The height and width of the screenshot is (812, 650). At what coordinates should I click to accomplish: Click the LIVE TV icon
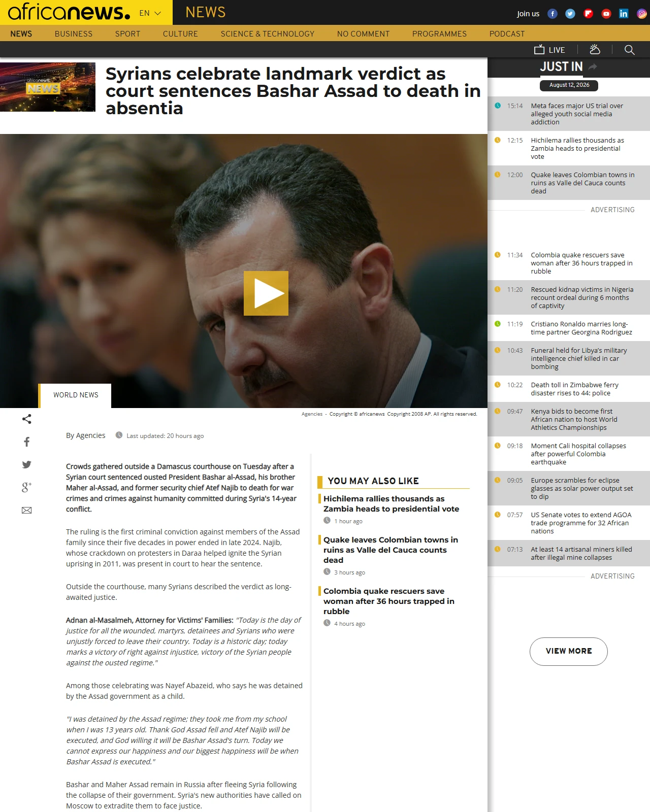coord(549,50)
